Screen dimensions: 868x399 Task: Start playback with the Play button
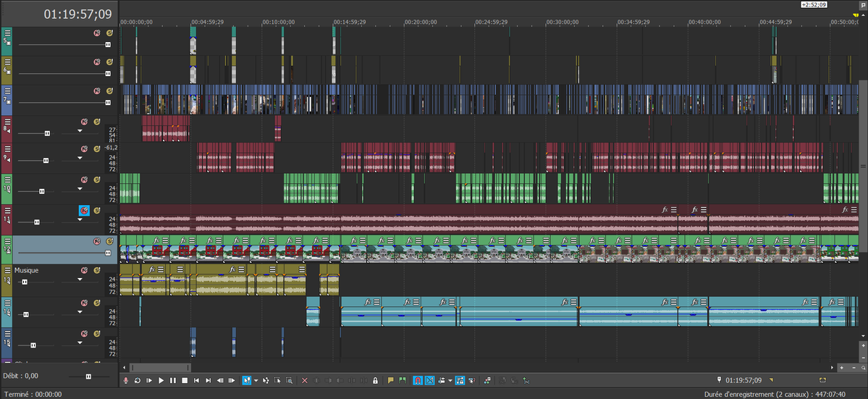161,380
